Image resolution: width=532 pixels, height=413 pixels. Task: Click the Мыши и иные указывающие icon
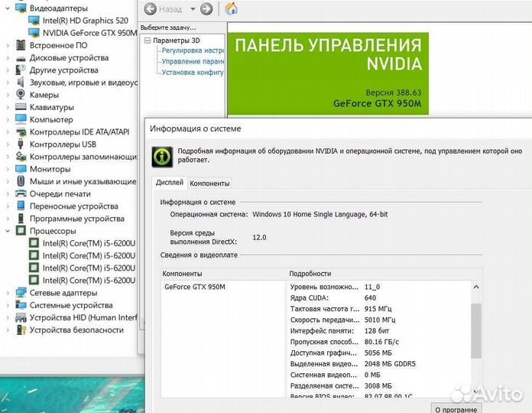pos(21,181)
